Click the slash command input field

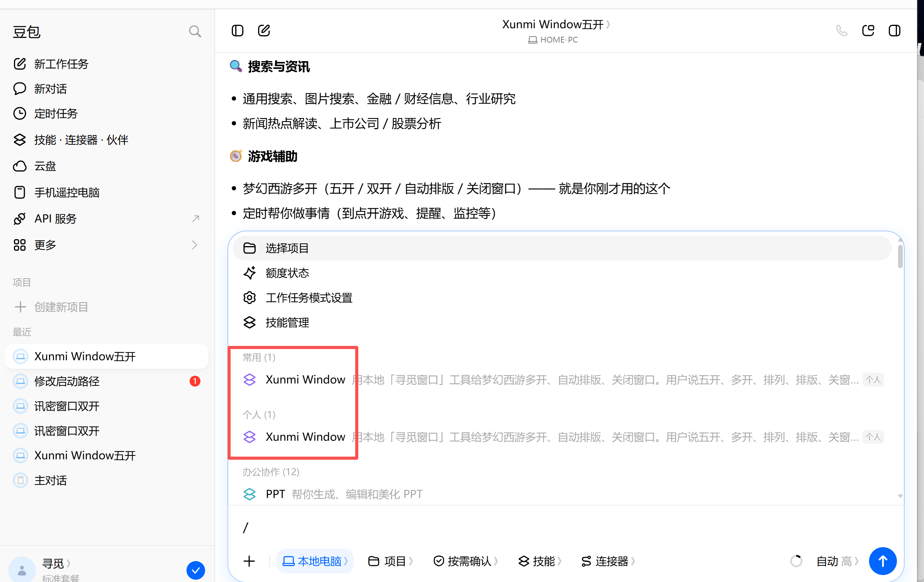pyautogui.click(x=565, y=527)
